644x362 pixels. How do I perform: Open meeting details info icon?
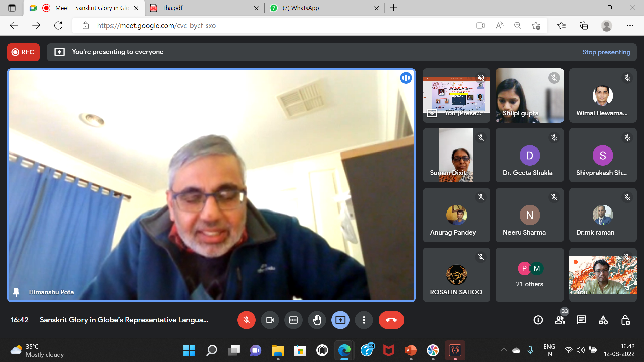tap(538, 320)
